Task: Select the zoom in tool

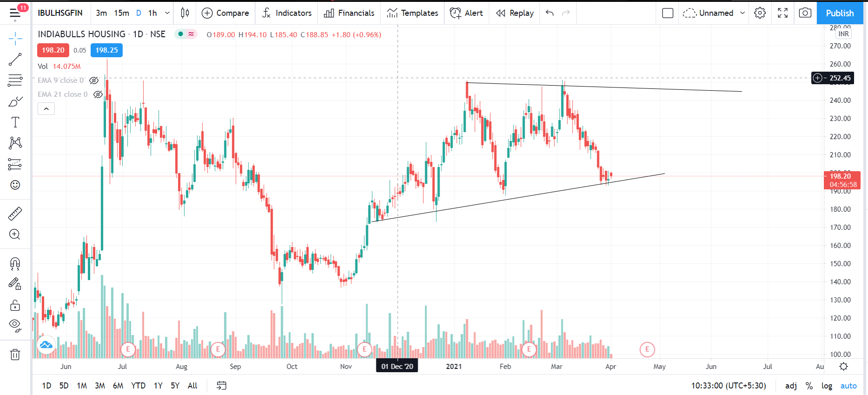Action: click(x=15, y=234)
